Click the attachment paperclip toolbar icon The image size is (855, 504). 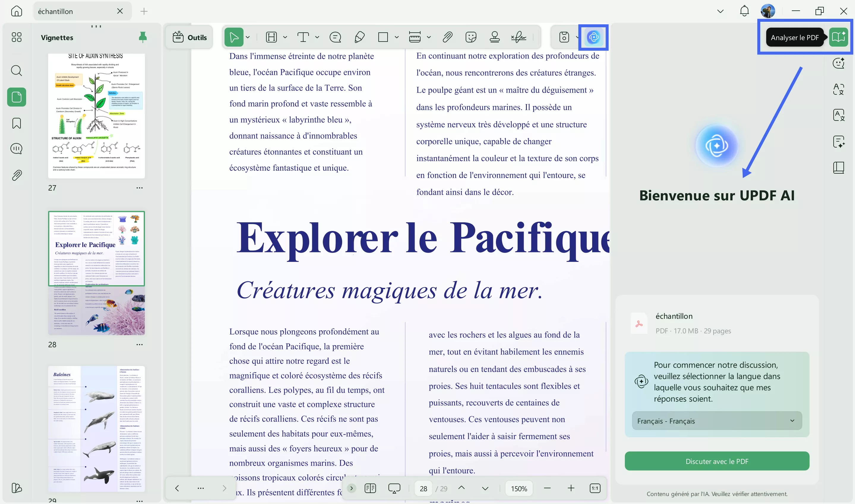point(447,37)
